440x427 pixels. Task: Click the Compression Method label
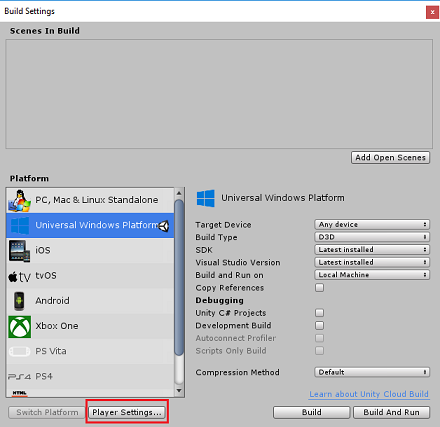point(237,372)
